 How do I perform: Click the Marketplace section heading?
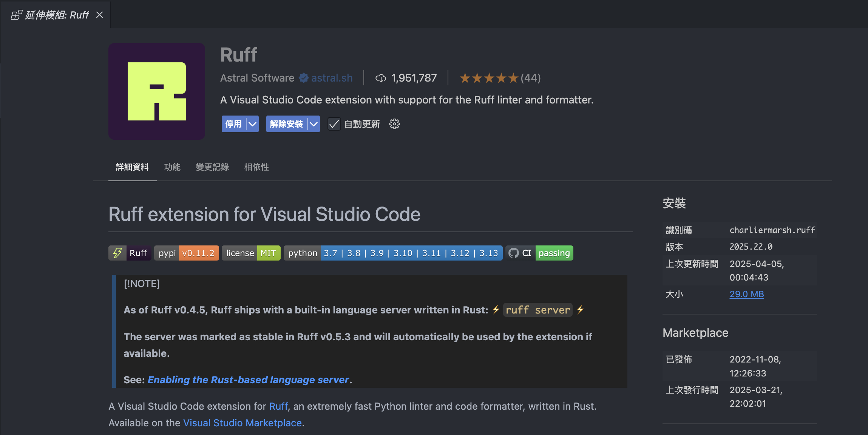point(695,333)
